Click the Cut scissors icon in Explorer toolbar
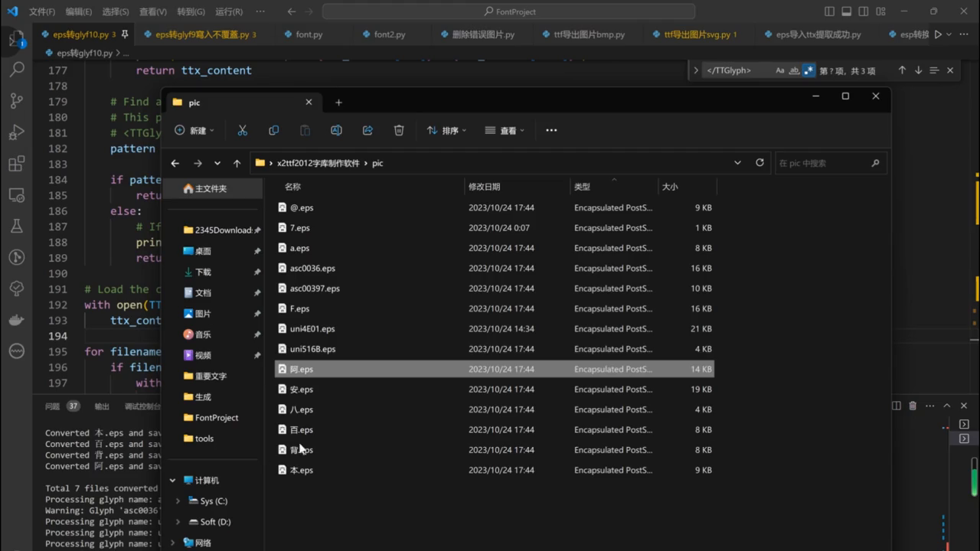Viewport: 980px width, 551px height. (242, 131)
